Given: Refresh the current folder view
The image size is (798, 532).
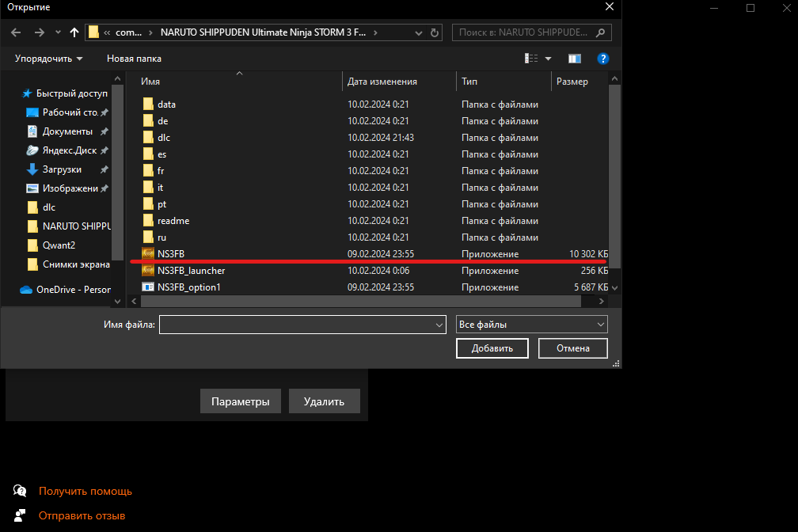Looking at the screenshot, I should (434, 32).
